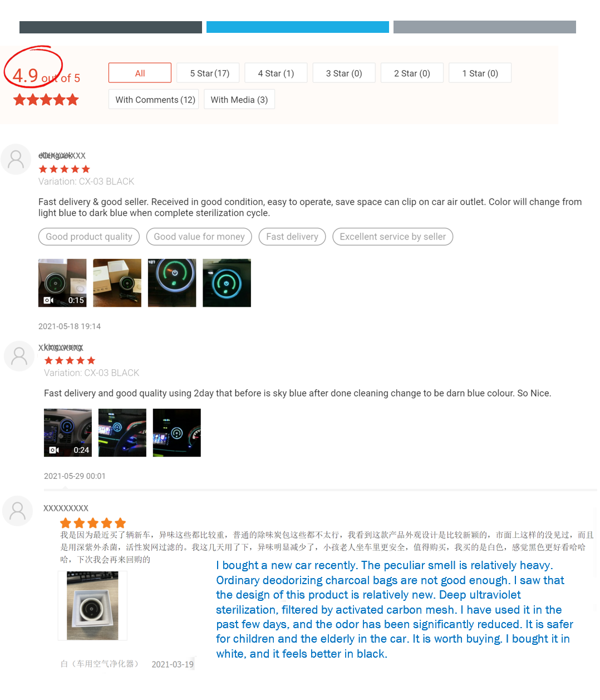Image resolution: width=600 pixels, height=700 pixels.
Task: Click the second reviewer's avatar icon
Action: coord(19,356)
